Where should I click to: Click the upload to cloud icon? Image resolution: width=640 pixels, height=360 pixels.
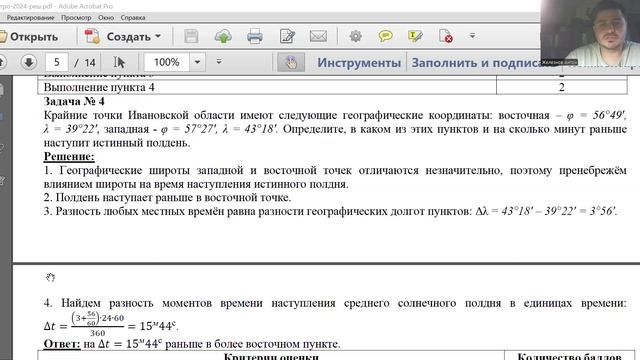[223, 36]
